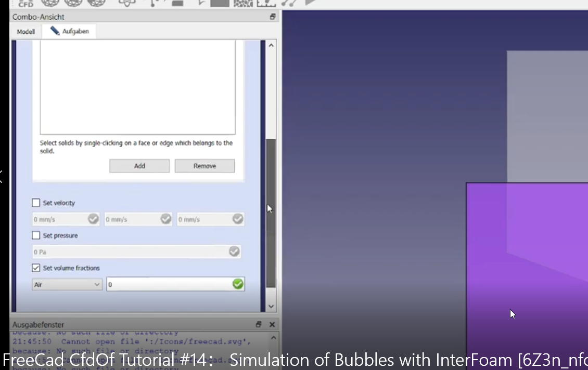Viewport: 588px width, 370px height.
Task: Enable the Set pressure checkbox
Action: [x=36, y=235]
